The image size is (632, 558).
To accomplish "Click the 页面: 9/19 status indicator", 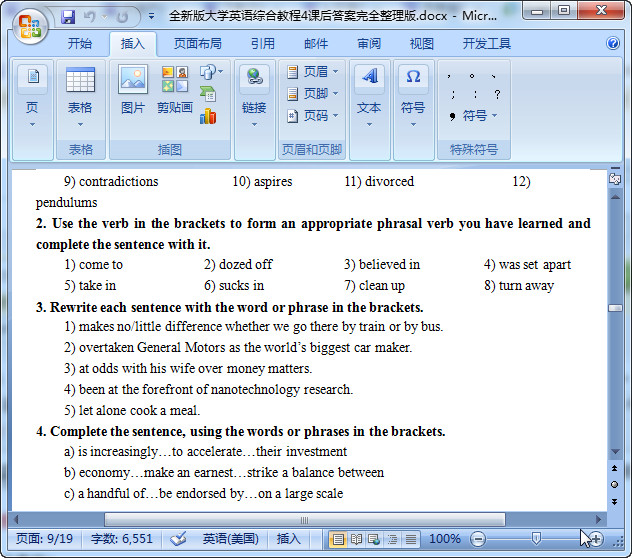I will 44,539.
